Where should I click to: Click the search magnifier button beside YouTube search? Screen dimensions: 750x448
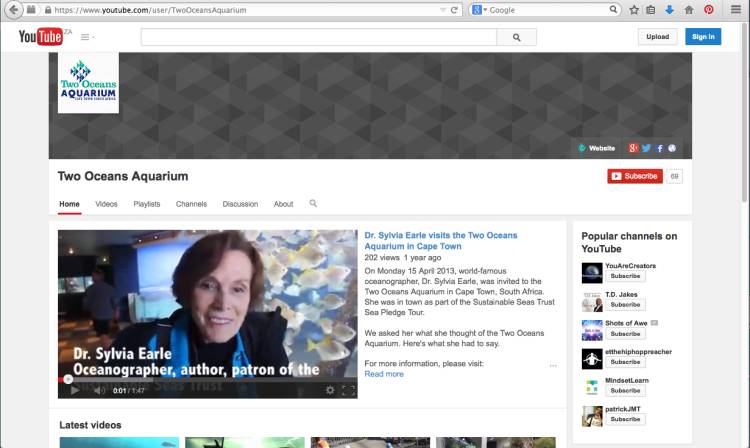point(517,37)
